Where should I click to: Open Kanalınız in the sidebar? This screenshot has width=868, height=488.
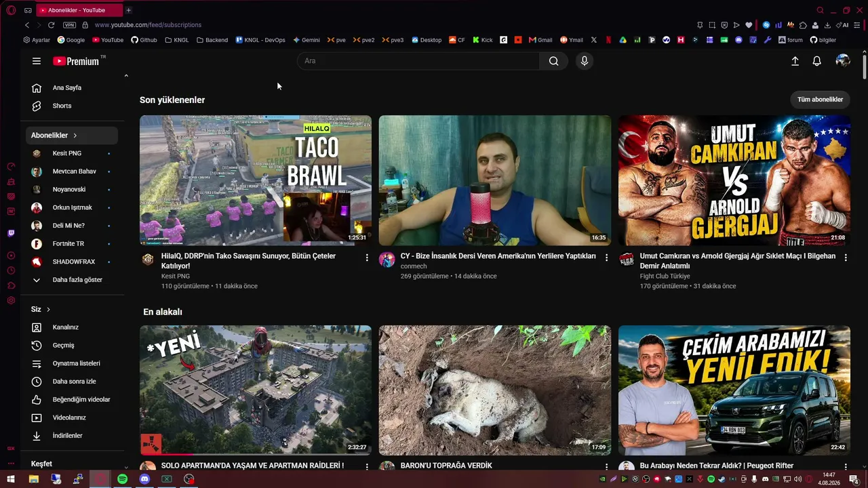[73, 327]
